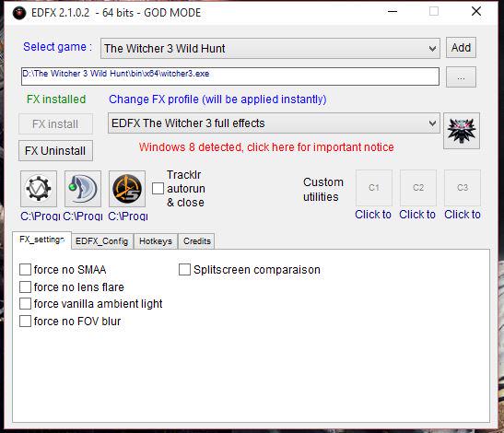Switch to the EDFX_Config tab

point(102,241)
